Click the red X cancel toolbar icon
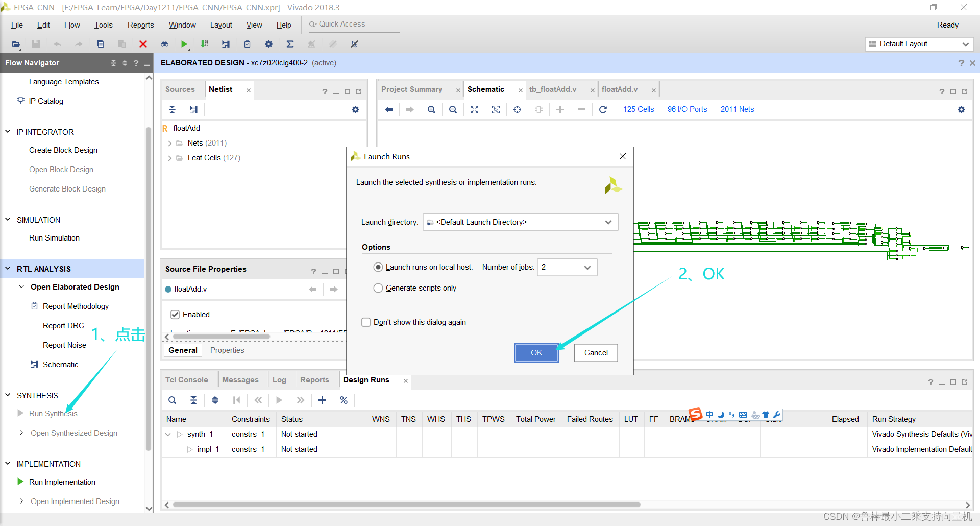The image size is (980, 526). (x=143, y=44)
